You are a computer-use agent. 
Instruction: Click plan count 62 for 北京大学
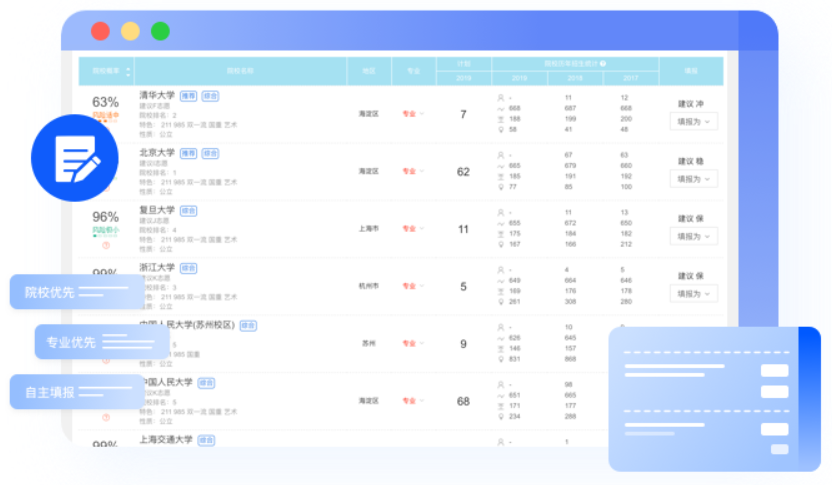point(463,171)
